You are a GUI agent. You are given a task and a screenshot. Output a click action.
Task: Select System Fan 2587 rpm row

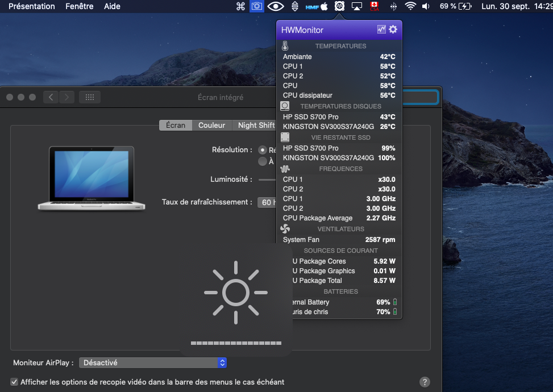point(339,240)
